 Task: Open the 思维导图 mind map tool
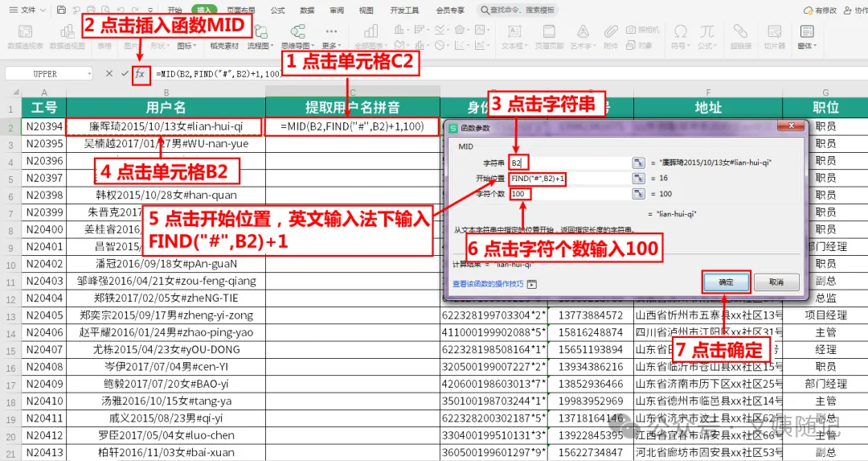[298, 36]
